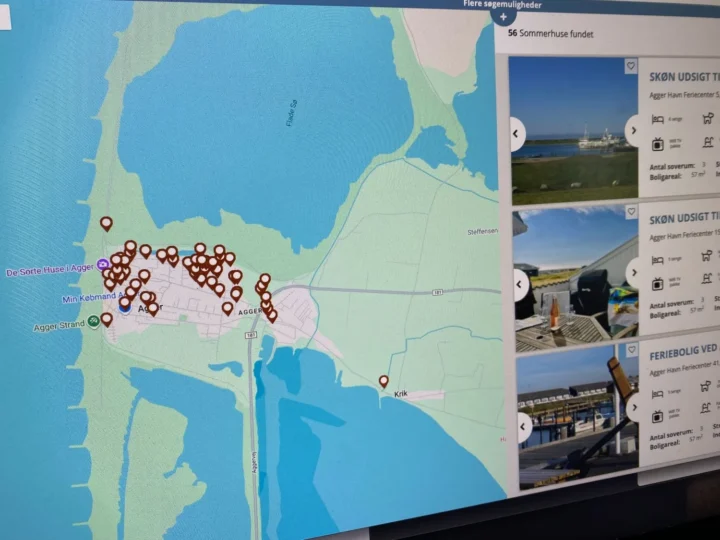The width and height of the screenshot is (720, 540).
Task: Click the dog icon in Feriecenter 5 card
Action: tap(708, 118)
